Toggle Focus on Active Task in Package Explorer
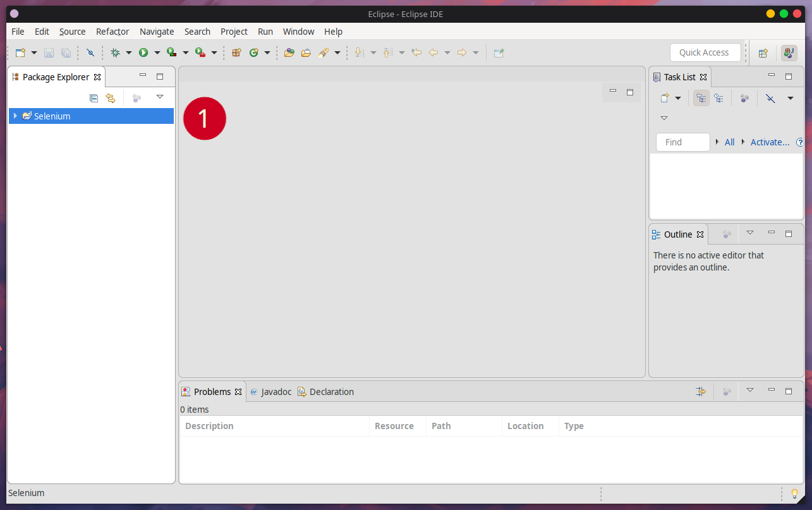Screen dimensions: 812x510 (136, 98)
